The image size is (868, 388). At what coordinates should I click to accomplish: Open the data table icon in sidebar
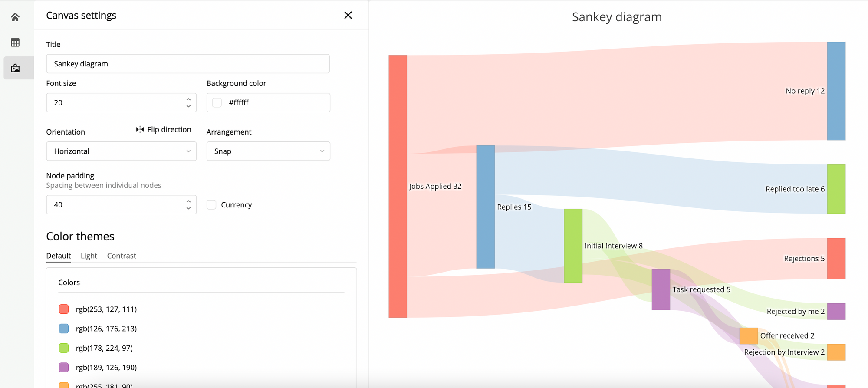point(15,43)
